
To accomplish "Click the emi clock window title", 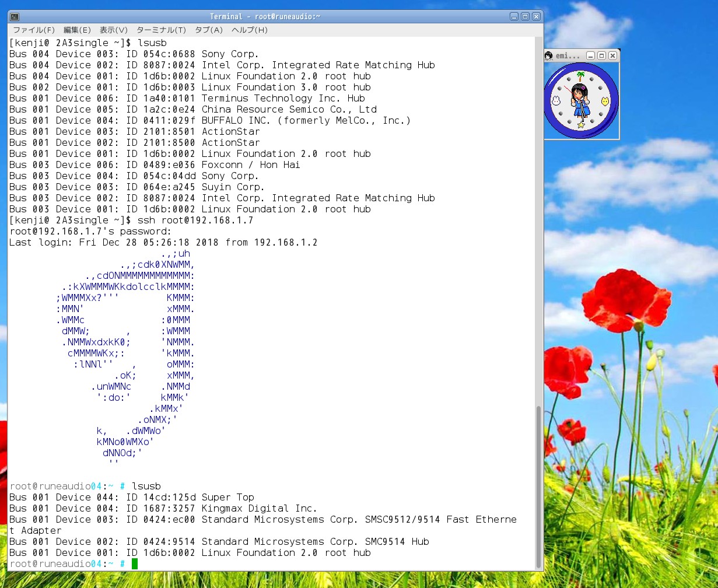I will coord(568,56).
